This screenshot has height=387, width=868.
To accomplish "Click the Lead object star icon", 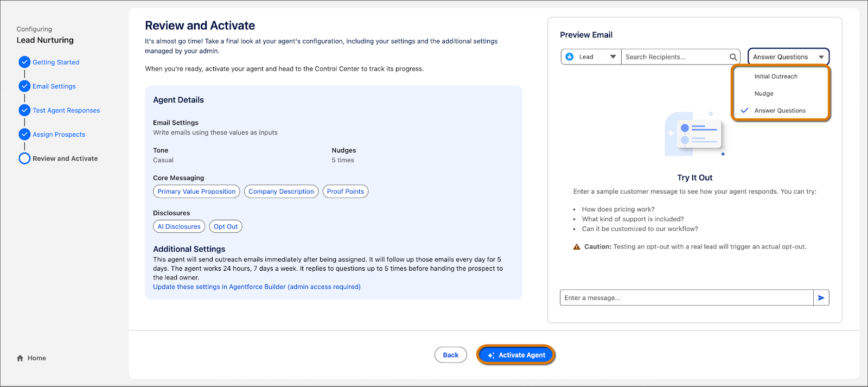I will coord(570,57).
